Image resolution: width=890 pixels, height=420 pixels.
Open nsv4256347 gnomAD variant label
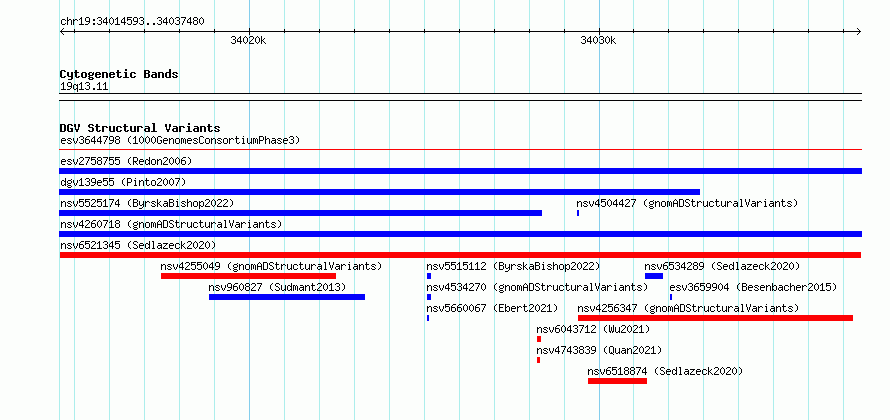(688, 308)
